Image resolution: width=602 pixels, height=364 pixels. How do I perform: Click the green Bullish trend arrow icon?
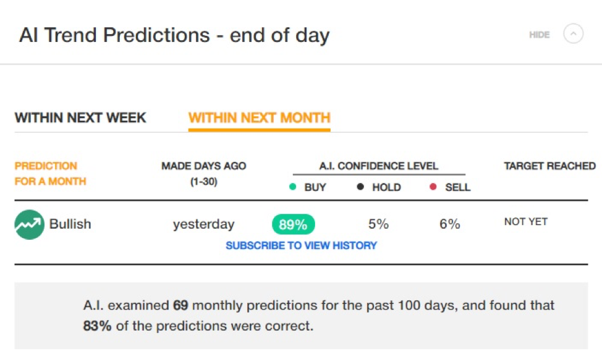click(29, 224)
